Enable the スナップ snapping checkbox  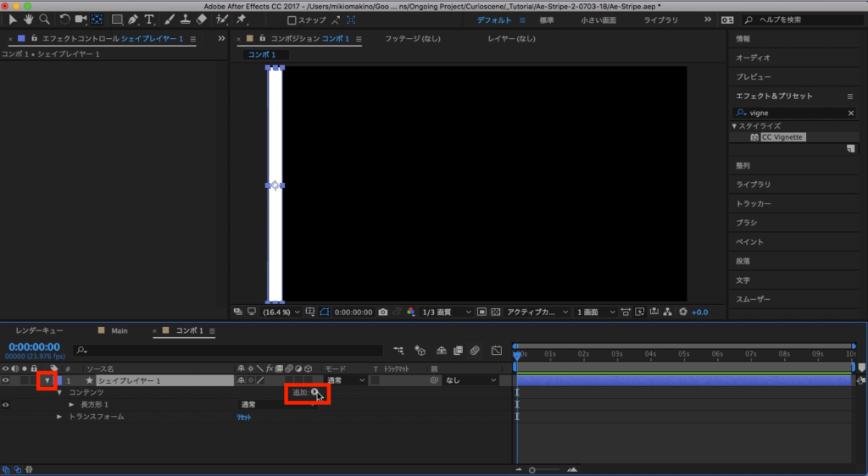tap(292, 19)
